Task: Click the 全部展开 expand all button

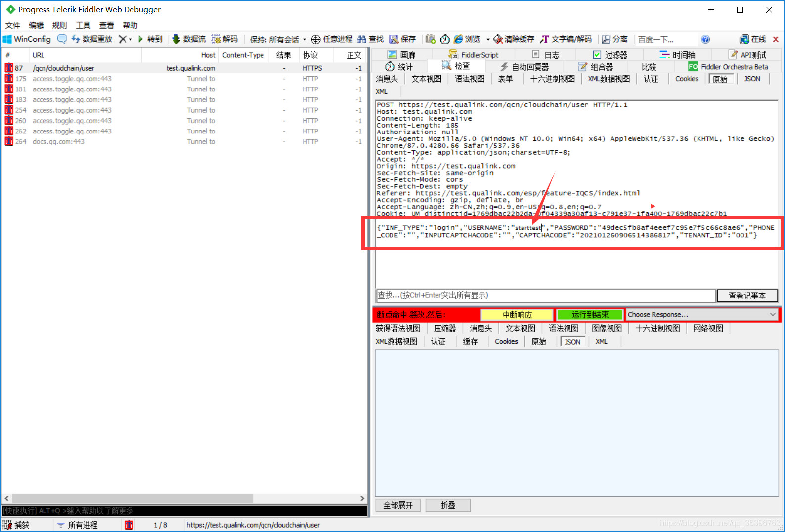Action: pos(398,505)
